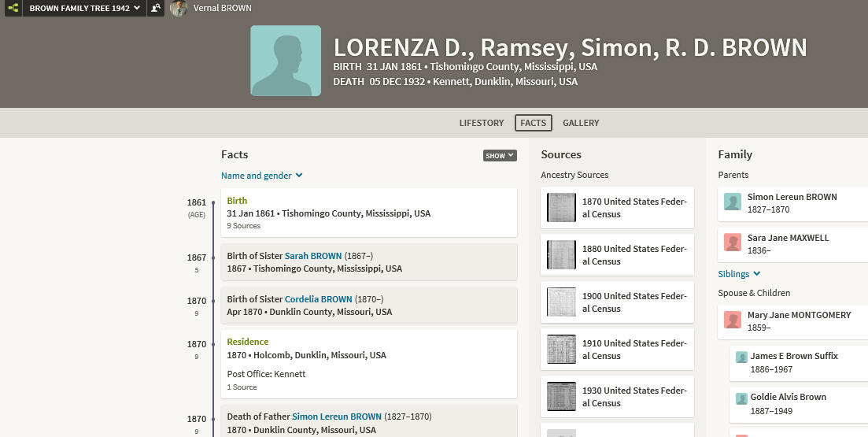868x437 pixels.
Task: Select the FACTS tab
Action: coord(533,123)
